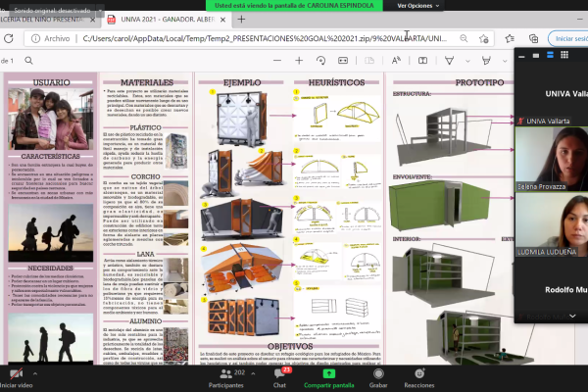This screenshot has height=392, width=588.
Task: Select the PDF highlighter tool
Action: coord(486,61)
